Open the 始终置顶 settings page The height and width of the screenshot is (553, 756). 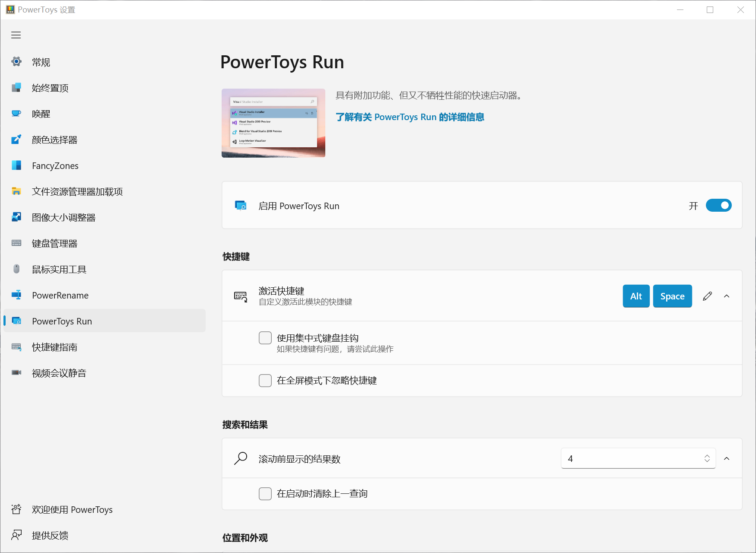click(105, 88)
